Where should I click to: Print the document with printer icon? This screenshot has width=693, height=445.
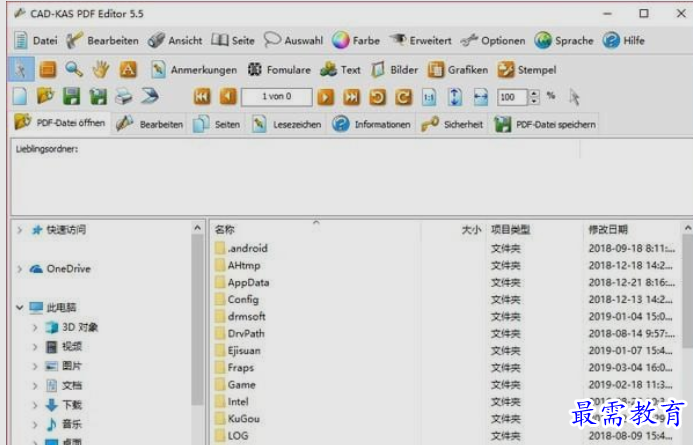pyautogui.click(x=124, y=96)
